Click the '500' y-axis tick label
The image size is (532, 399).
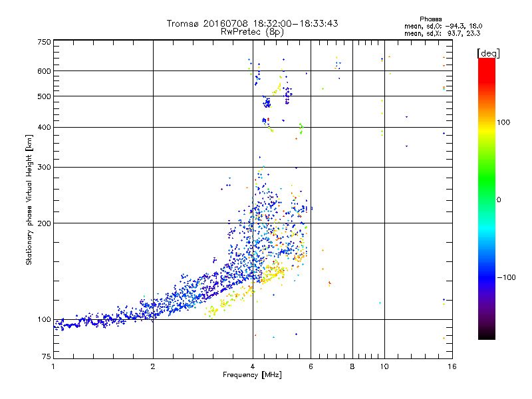tap(44, 96)
